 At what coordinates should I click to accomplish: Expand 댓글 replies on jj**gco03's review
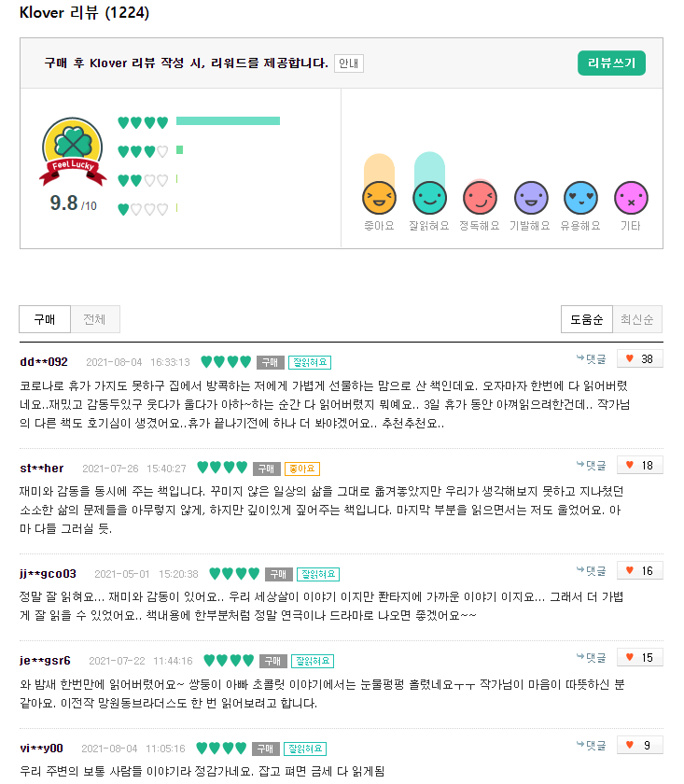coord(591,570)
